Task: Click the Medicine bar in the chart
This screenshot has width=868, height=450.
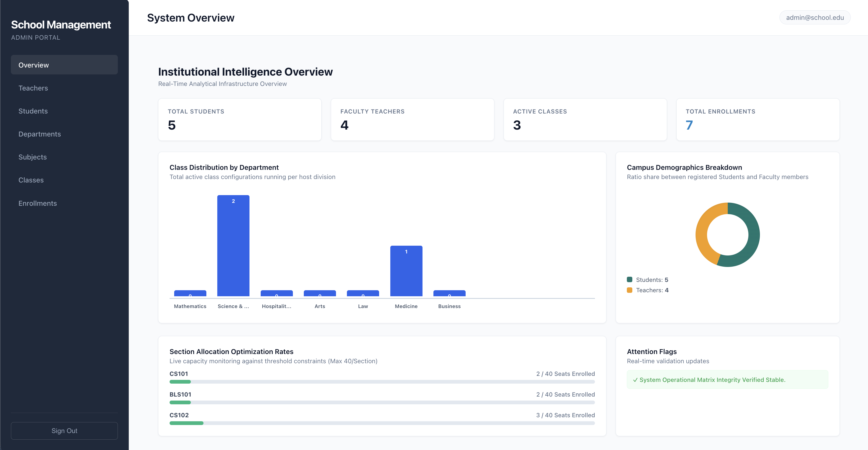Action: 406,271
